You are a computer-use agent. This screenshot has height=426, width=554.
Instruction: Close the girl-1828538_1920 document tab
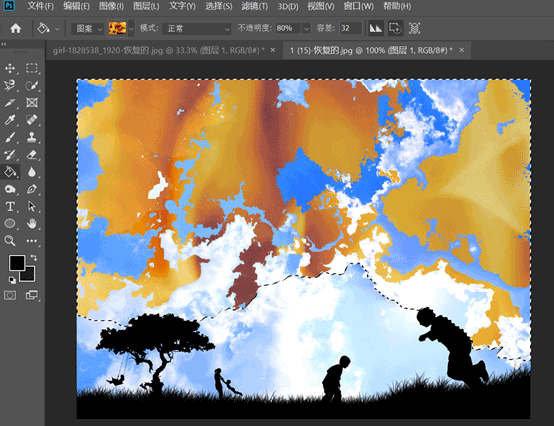(x=273, y=50)
